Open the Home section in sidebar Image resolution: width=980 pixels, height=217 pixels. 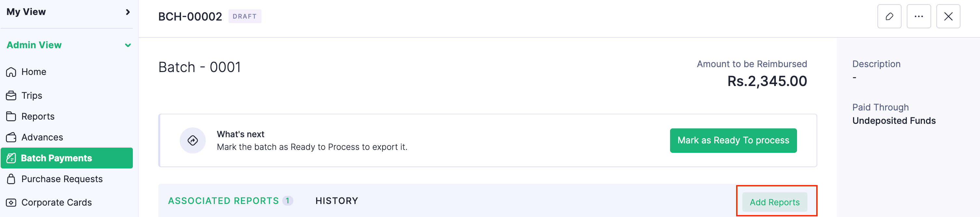[x=34, y=72]
